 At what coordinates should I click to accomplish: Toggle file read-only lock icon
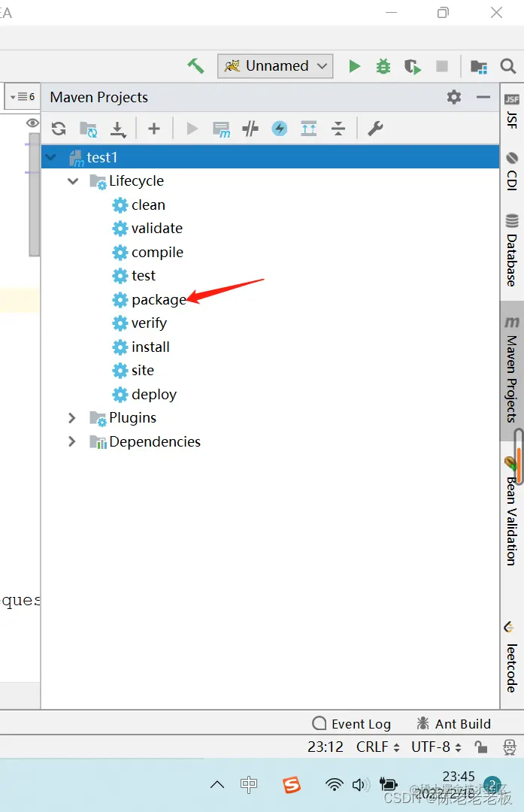480,747
